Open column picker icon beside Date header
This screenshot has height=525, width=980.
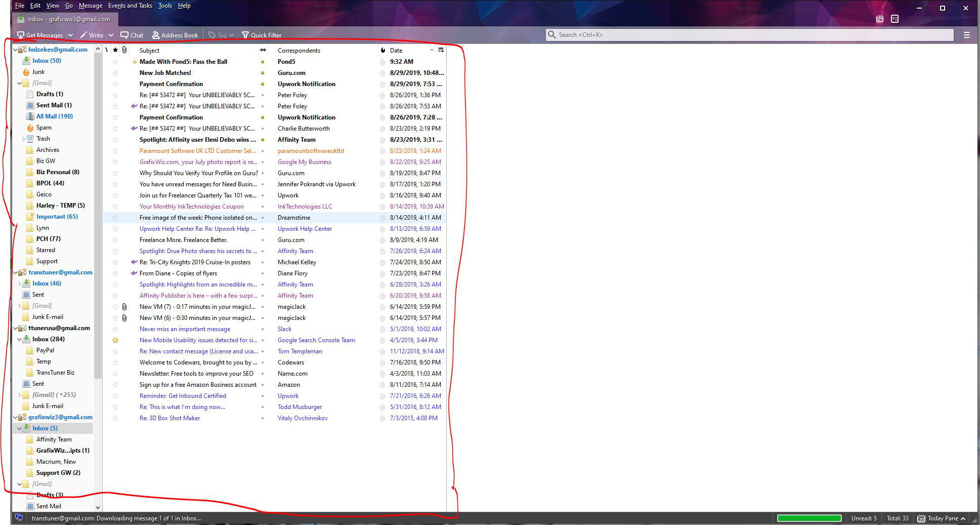pyautogui.click(x=441, y=50)
